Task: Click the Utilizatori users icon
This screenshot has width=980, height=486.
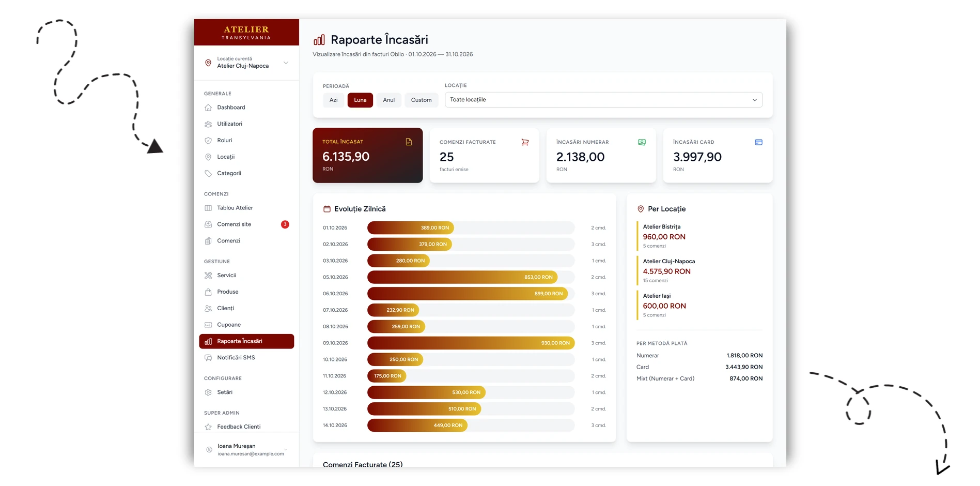Action: click(208, 124)
